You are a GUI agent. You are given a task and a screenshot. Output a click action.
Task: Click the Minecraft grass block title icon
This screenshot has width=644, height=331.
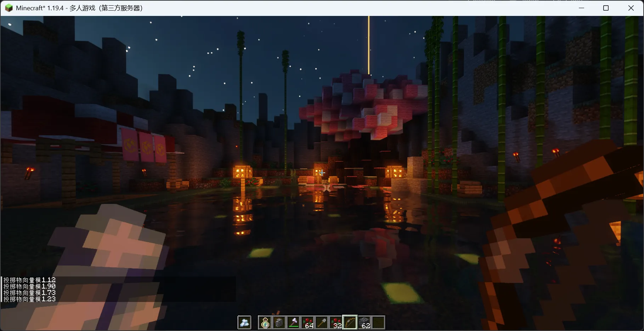[9, 8]
